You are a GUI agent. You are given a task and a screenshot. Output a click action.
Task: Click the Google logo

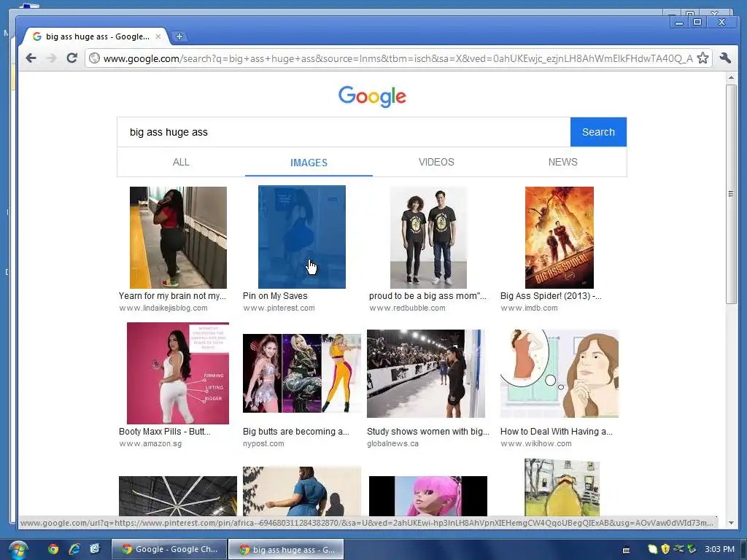[372, 96]
